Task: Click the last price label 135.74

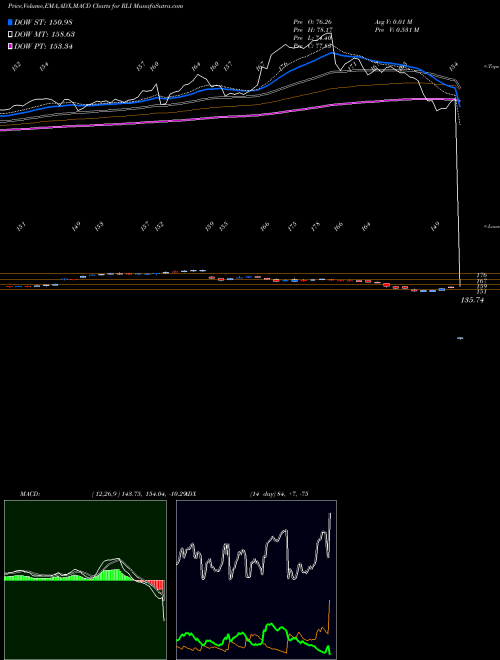Action: point(472,300)
